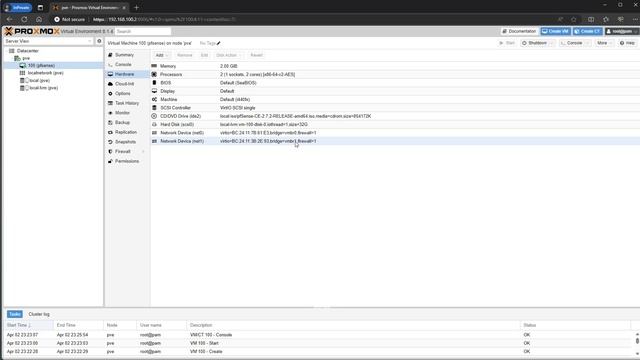
Task: Open the Summary tab of VM 100
Action: [124, 55]
